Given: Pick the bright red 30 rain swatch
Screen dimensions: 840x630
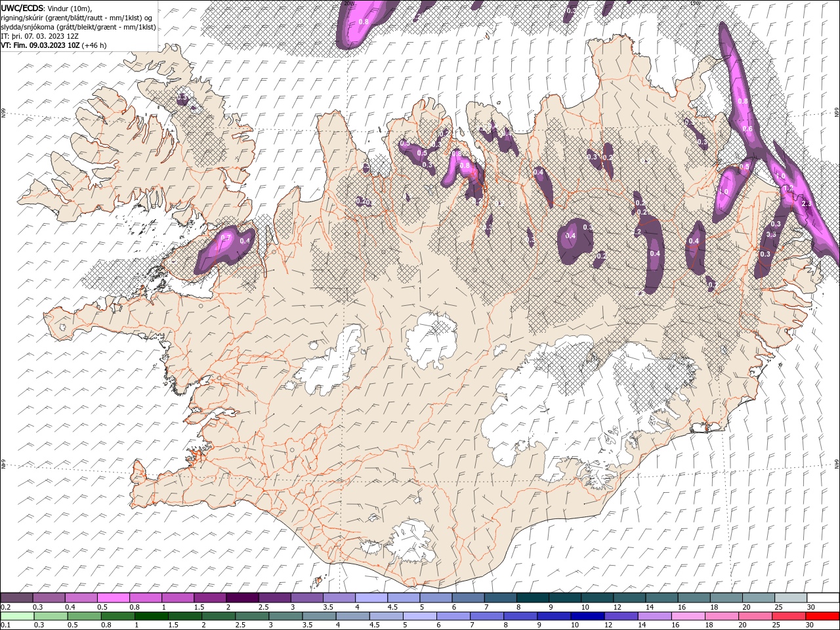Looking at the screenshot, I should [x=822, y=616].
